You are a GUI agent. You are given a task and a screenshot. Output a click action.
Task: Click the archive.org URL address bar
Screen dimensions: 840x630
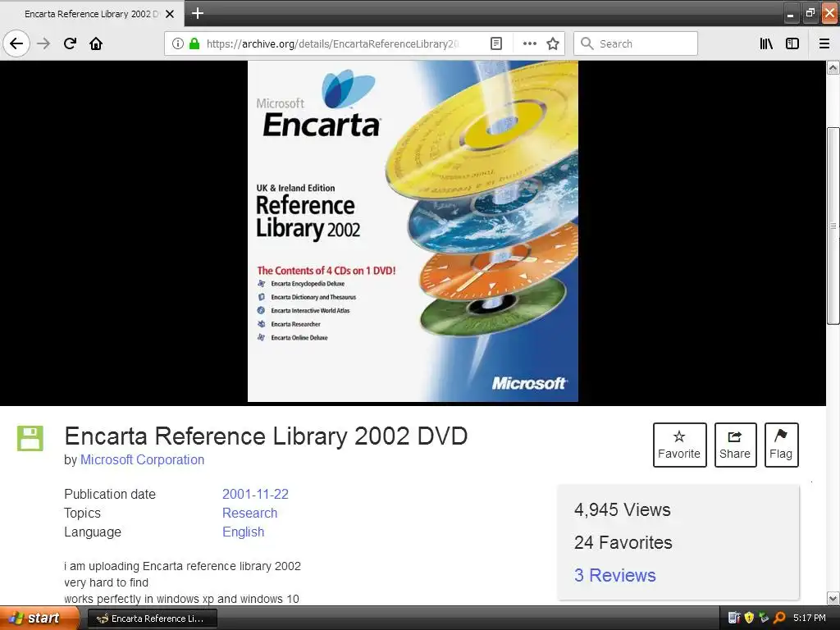332,43
